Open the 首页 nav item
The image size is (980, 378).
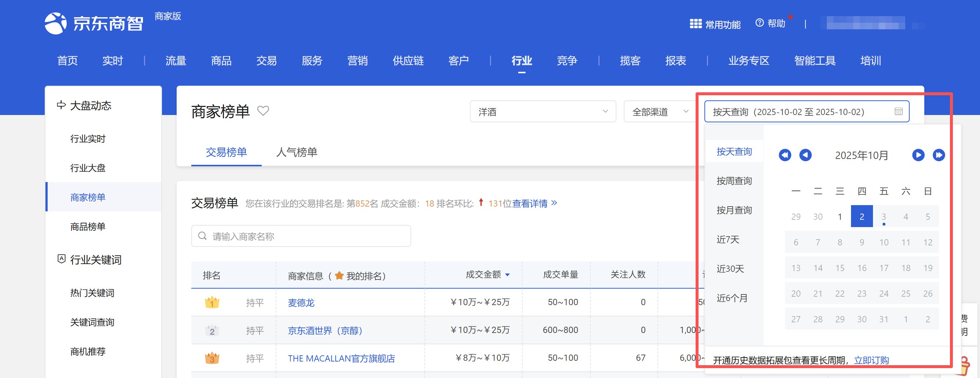(x=67, y=61)
